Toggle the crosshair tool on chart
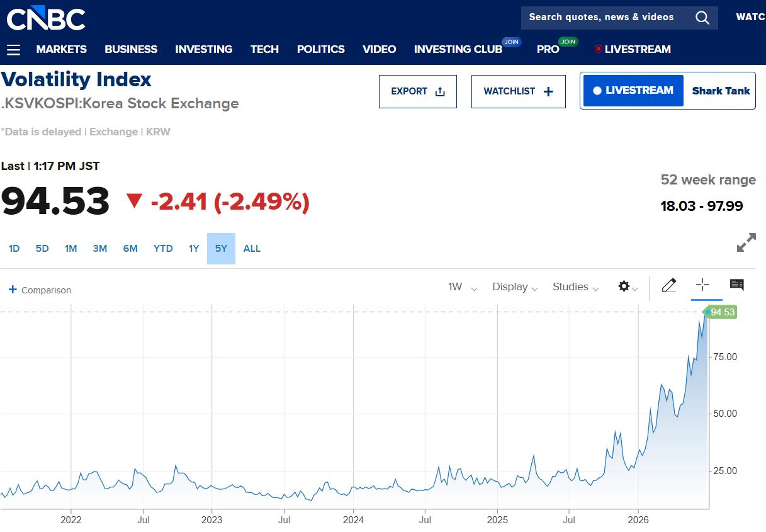 702,285
